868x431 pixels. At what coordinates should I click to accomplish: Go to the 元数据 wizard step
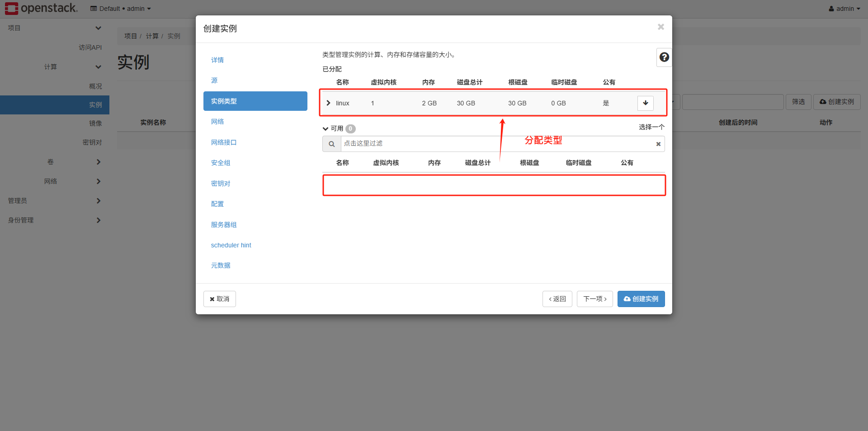pyautogui.click(x=221, y=265)
